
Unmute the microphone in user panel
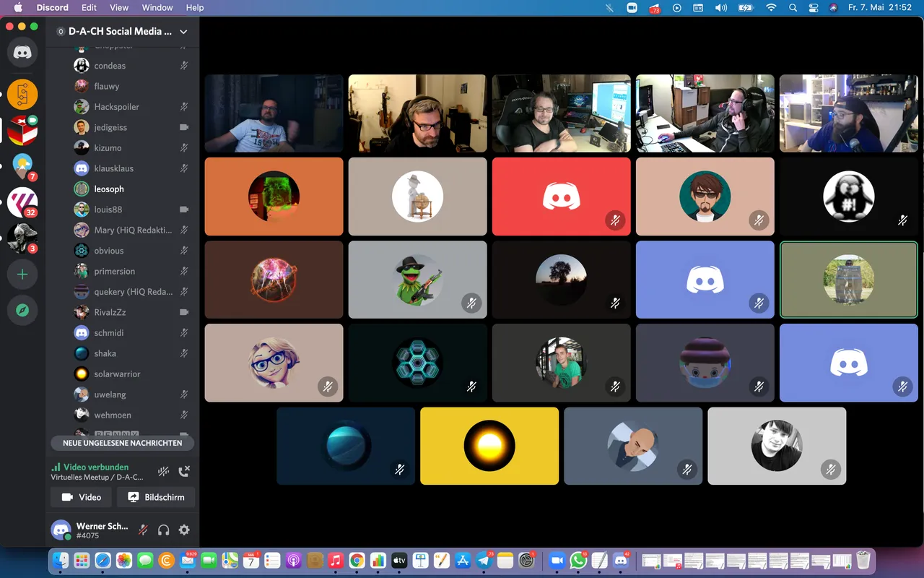tap(143, 530)
